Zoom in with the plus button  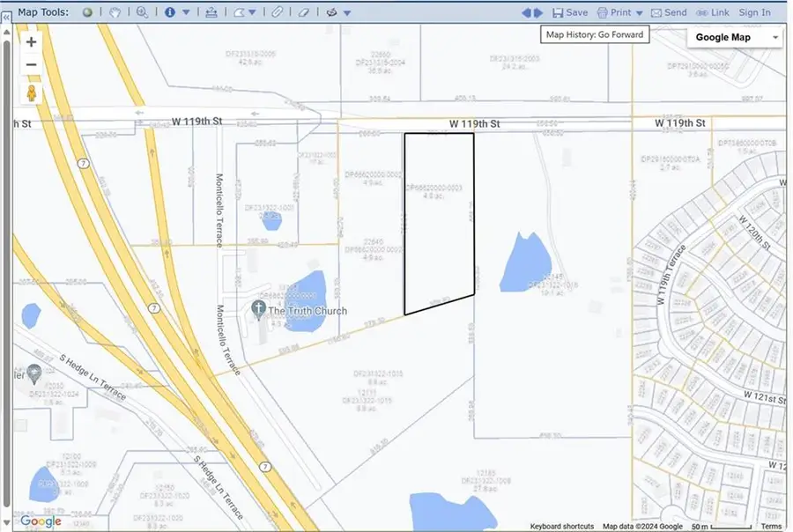click(31, 41)
